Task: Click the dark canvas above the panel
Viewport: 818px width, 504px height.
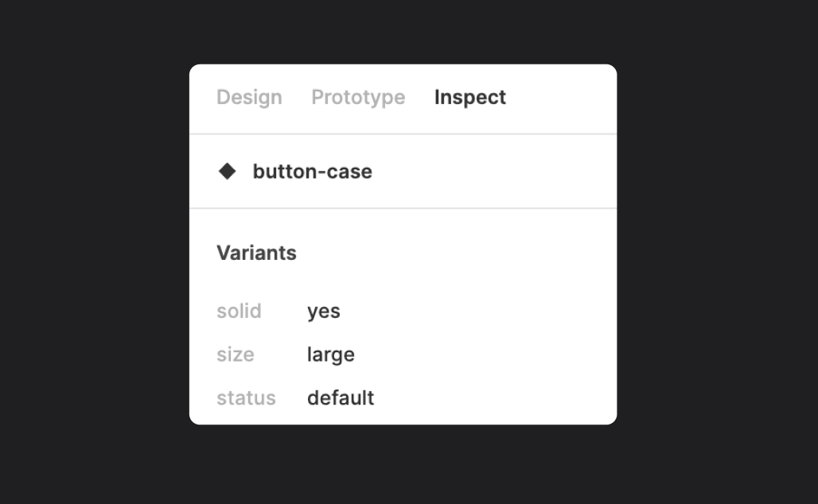Action: [x=403, y=32]
